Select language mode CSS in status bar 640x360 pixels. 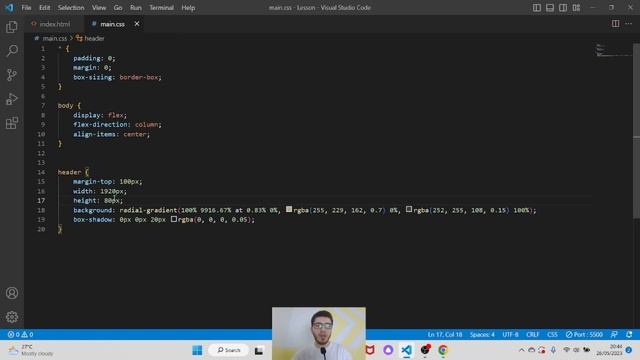(x=552, y=334)
